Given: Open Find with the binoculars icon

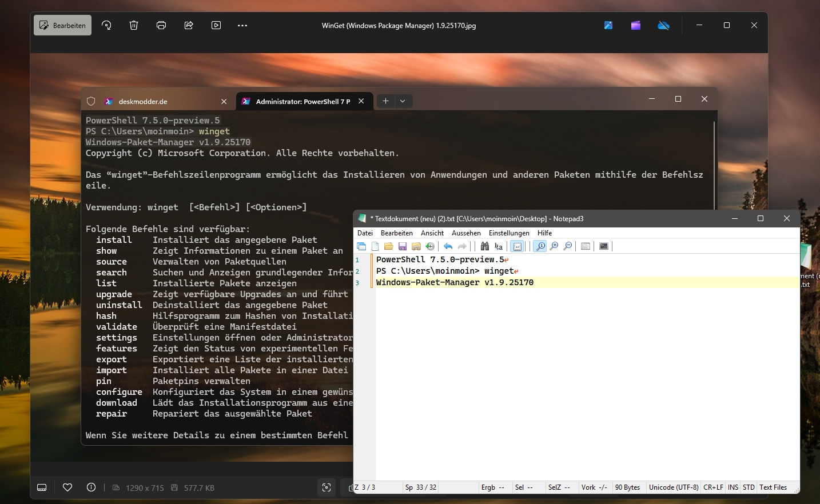Looking at the screenshot, I should coord(485,246).
